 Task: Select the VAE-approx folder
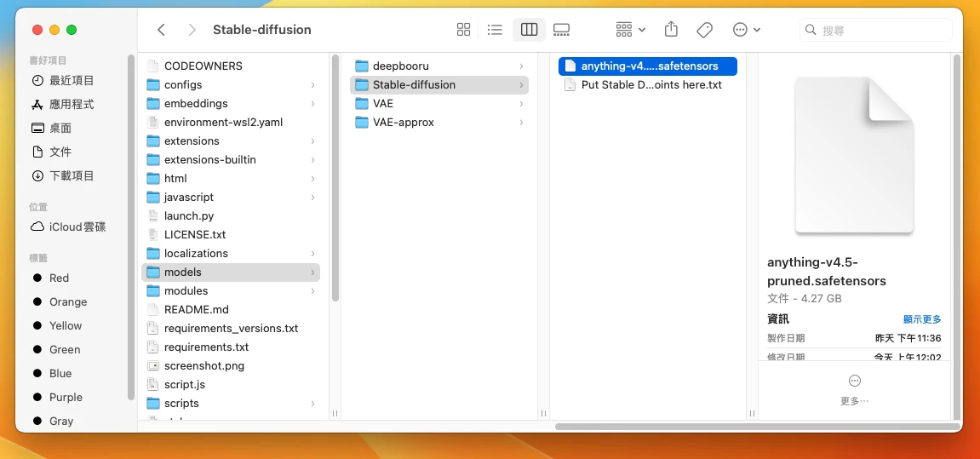point(403,122)
